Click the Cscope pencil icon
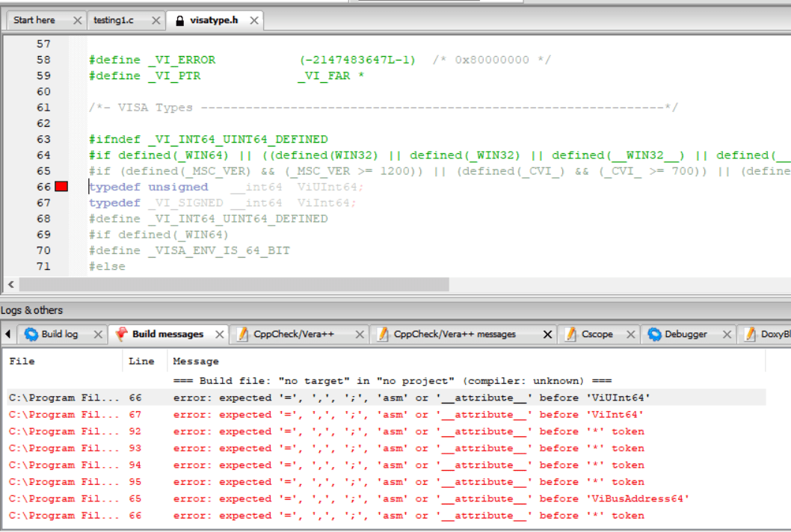This screenshot has height=532, width=791. pos(570,334)
